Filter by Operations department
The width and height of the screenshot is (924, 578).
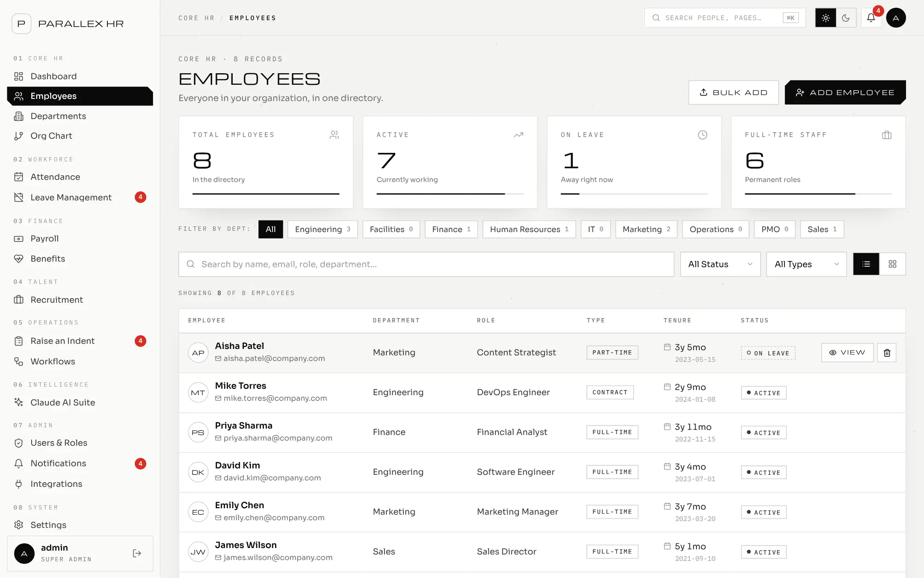click(716, 229)
